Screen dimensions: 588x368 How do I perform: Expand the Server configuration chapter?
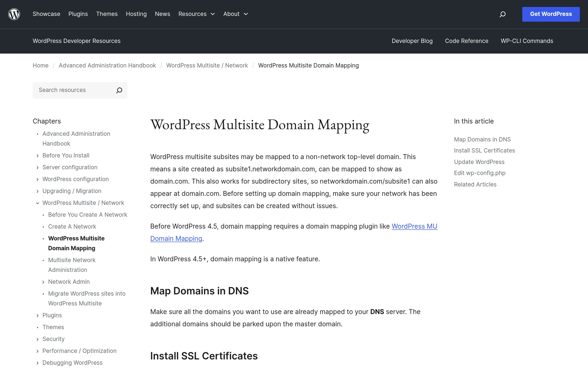37,168
